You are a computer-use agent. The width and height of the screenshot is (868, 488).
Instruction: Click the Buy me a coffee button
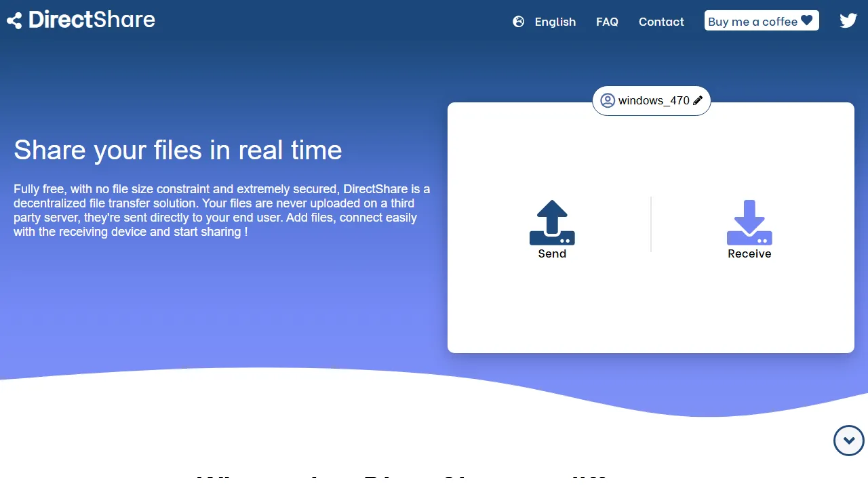[761, 20]
